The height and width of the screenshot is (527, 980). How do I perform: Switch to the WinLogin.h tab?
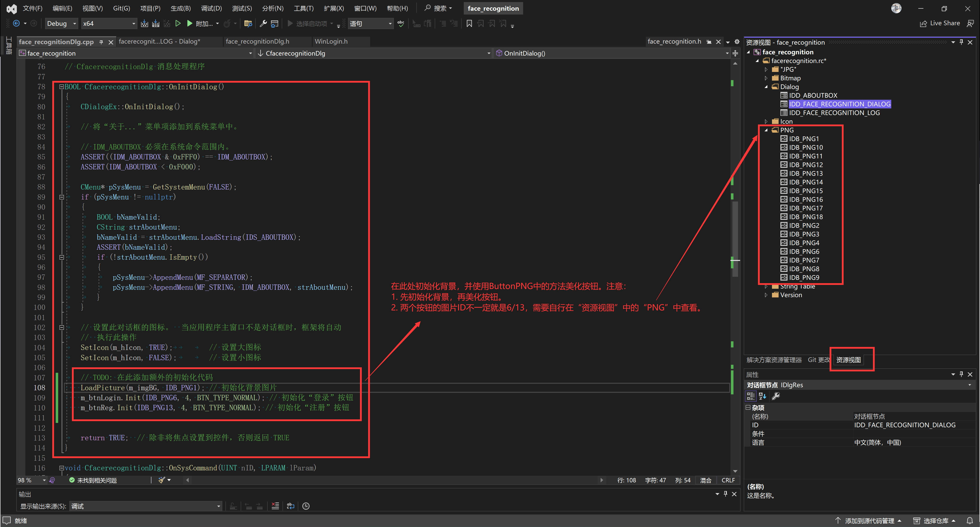pyautogui.click(x=331, y=42)
